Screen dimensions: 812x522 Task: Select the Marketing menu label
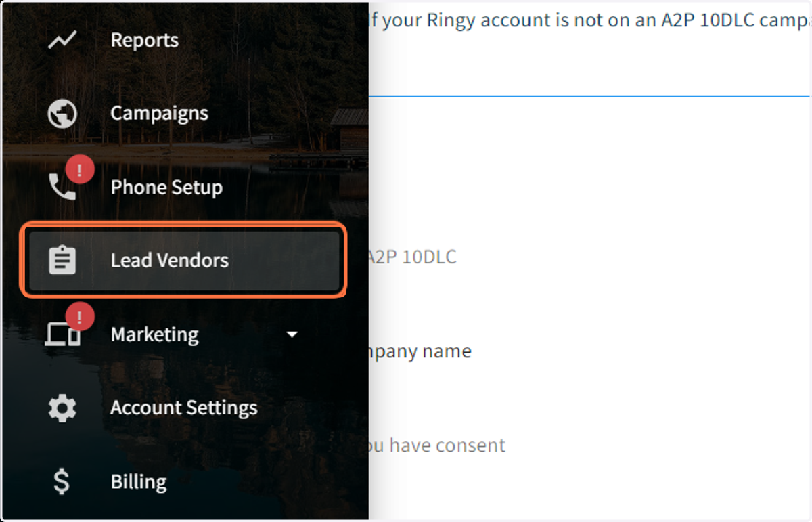[155, 334]
